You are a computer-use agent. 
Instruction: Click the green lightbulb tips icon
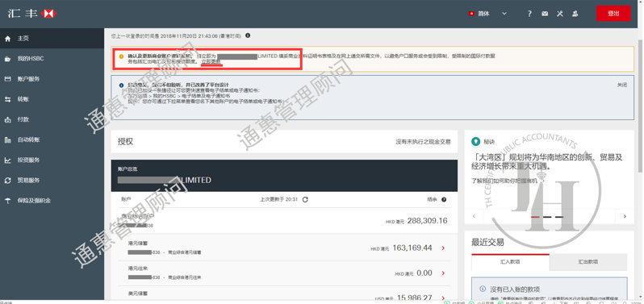pos(476,141)
